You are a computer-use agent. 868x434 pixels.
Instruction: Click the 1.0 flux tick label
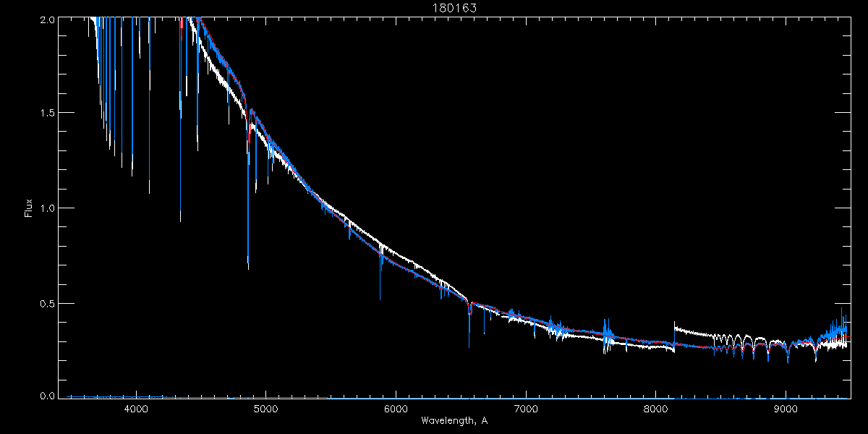tap(47, 208)
